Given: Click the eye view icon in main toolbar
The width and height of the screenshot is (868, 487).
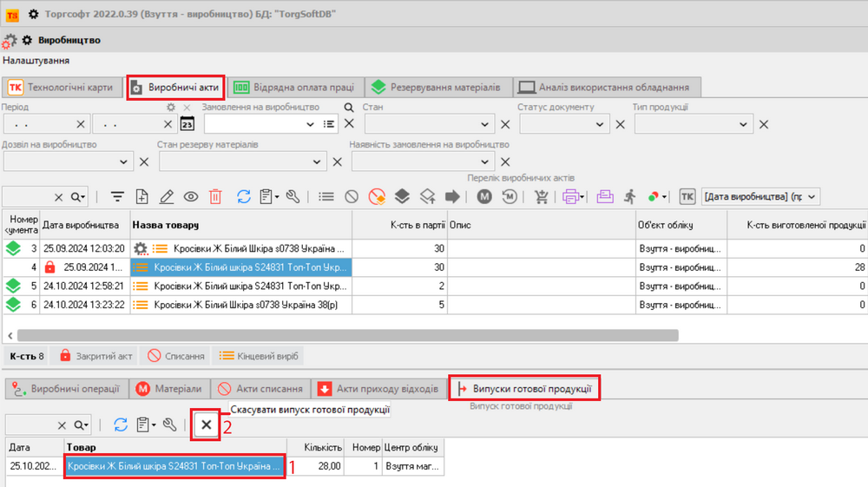Looking at the screenshot, I should [191, 197].
